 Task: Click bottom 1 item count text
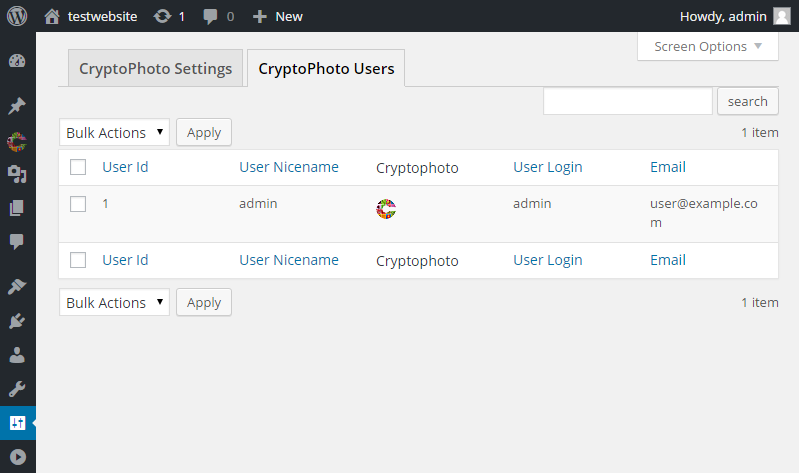tap(760, 302)
